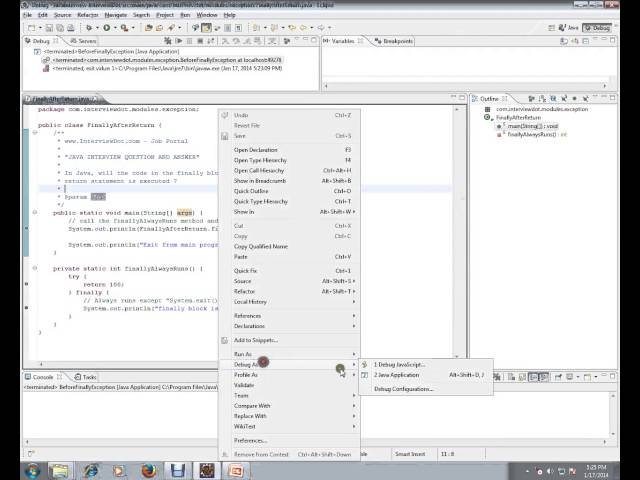Switch to the Servers tab
The image size is (640, 480).
[x=83, y=41]
